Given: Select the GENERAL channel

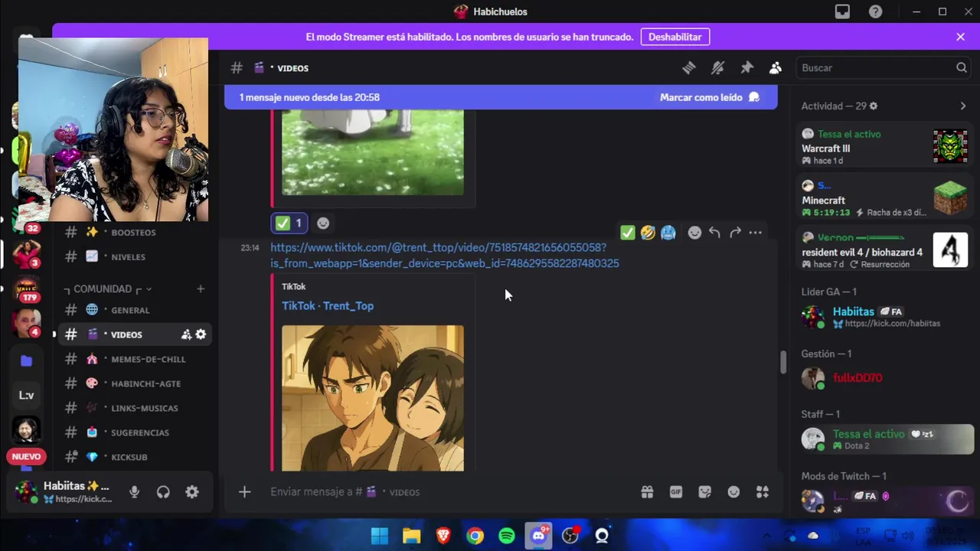Looking at the screenshot, I should [133, 310].
